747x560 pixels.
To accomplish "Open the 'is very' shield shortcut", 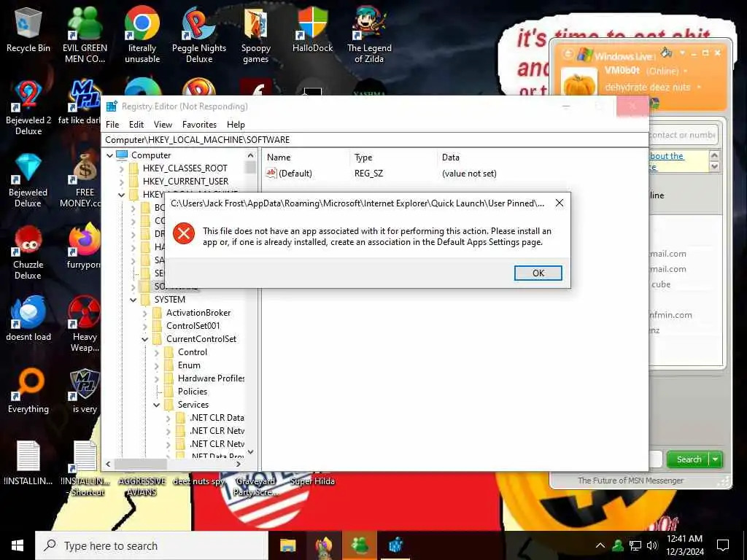I will point(85,392).
